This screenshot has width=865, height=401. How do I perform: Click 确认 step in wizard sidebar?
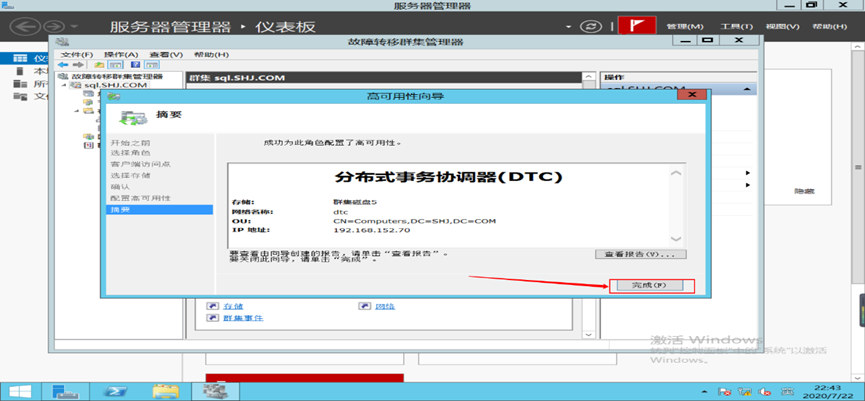click(120, 186)
